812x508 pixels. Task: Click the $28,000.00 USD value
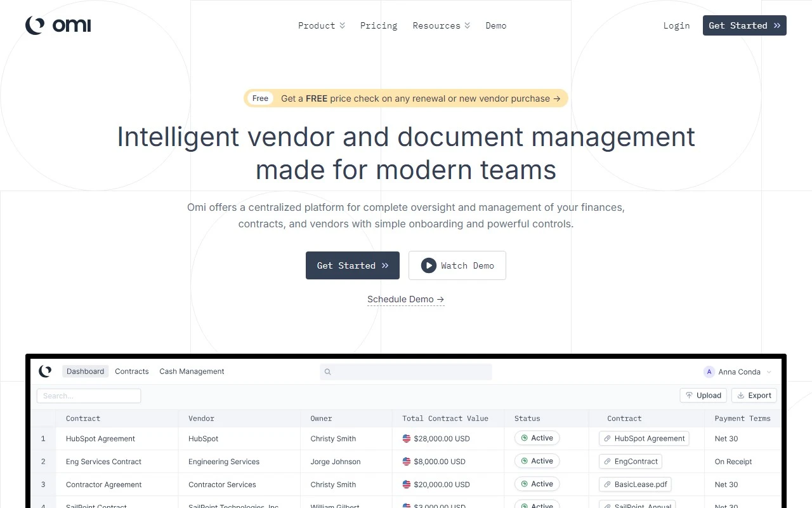pyautogui.click(x=442, y=439)
